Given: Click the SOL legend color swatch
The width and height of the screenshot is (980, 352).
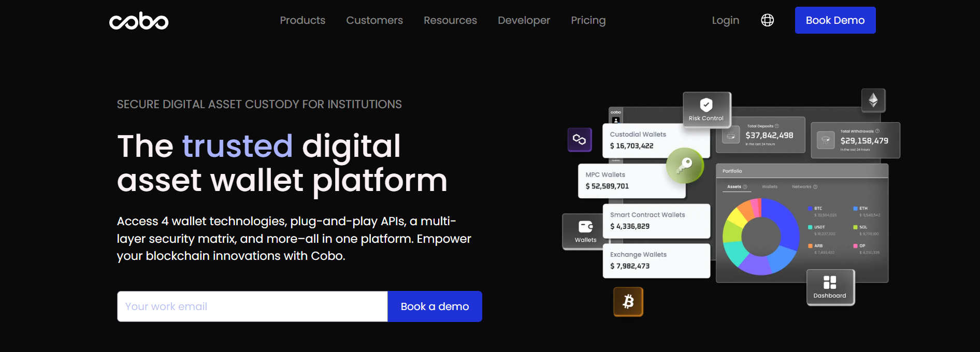Looking at the screenshot, I should pos(856,227).
